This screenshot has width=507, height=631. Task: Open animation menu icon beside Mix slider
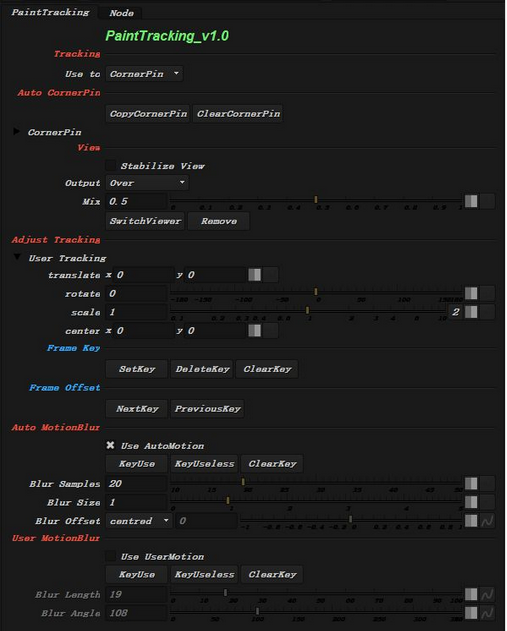pos(471,201)
